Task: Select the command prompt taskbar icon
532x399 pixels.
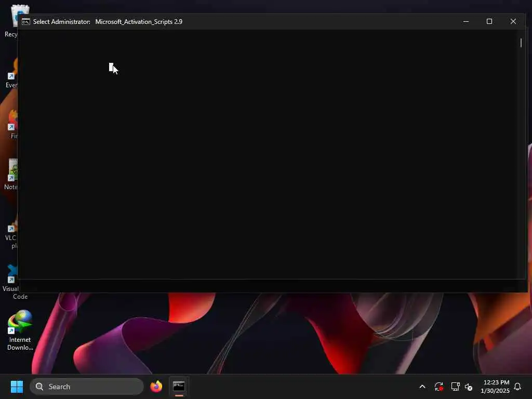Action: (x=179, y=387)
